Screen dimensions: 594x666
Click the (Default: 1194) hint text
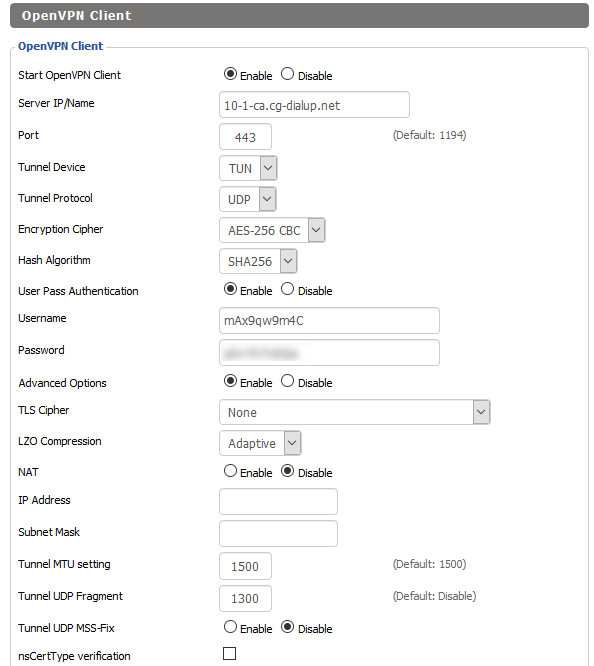coord(430,135)
